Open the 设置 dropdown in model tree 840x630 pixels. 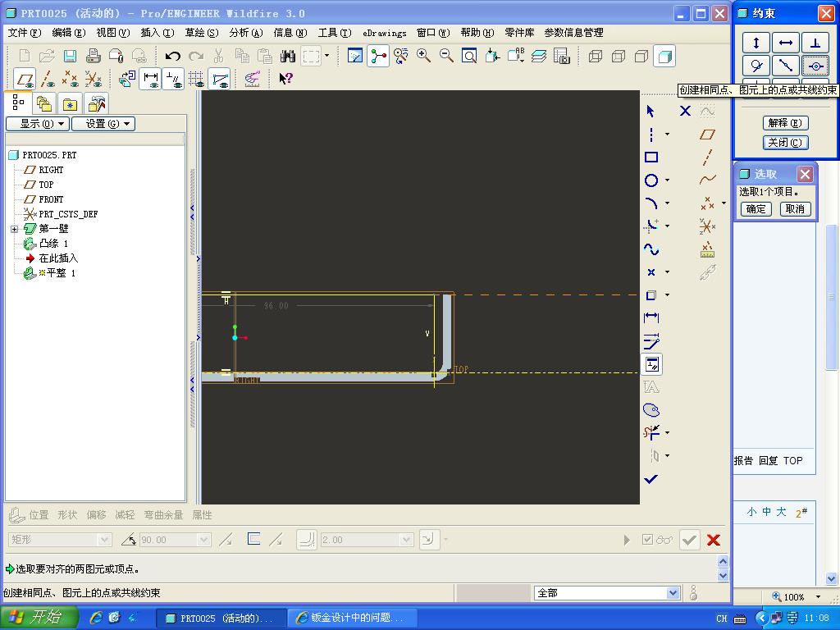103,124
